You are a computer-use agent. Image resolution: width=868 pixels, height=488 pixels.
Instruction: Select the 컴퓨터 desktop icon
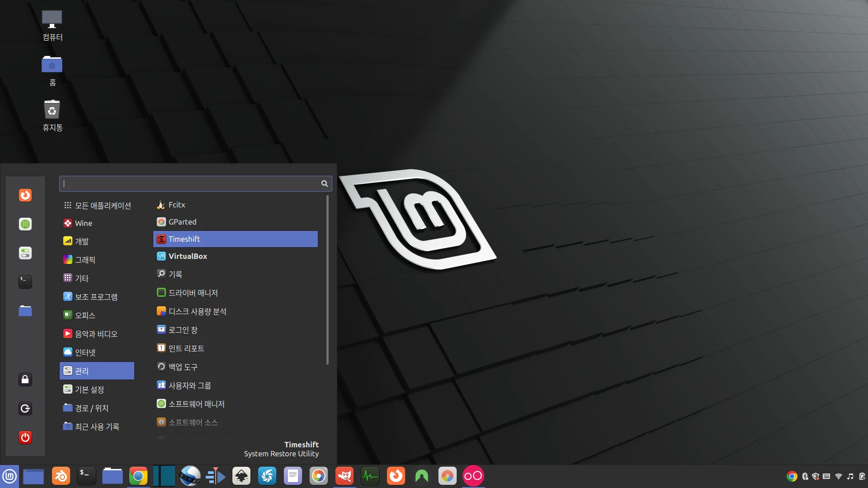click(52, 26)
